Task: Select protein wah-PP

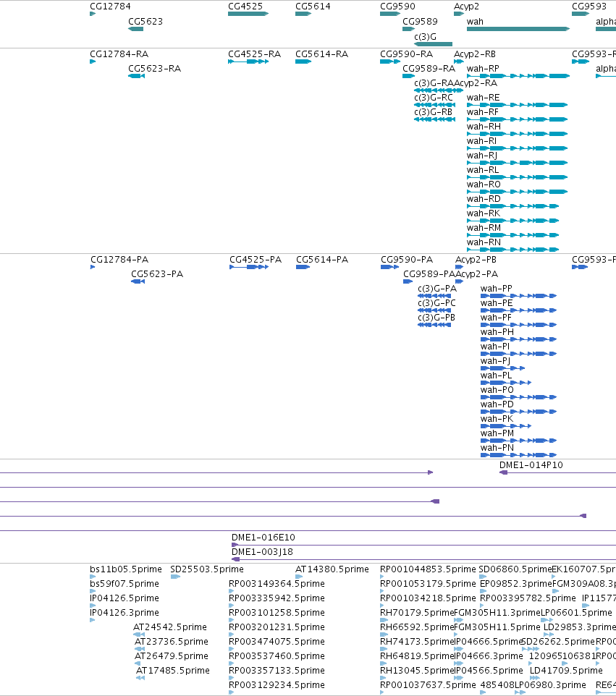Action: [x=496, y=289]
